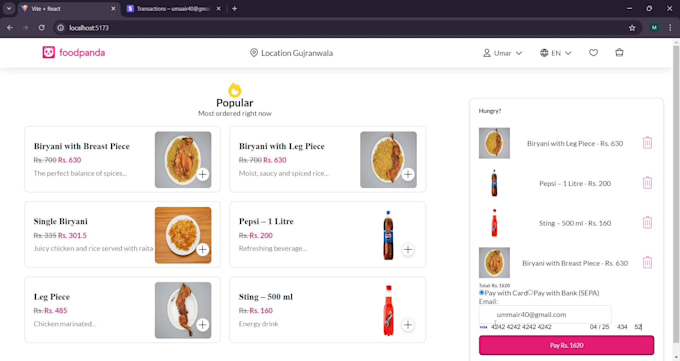This screenshot has width=680, height=361.
Task: Click Single Biryani menu image
Action: [183, 235]
